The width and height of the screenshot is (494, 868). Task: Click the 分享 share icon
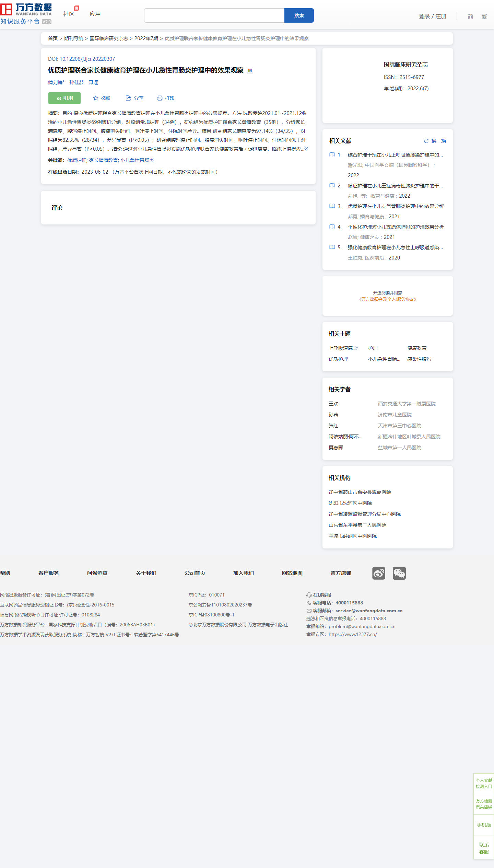[128, 98]
